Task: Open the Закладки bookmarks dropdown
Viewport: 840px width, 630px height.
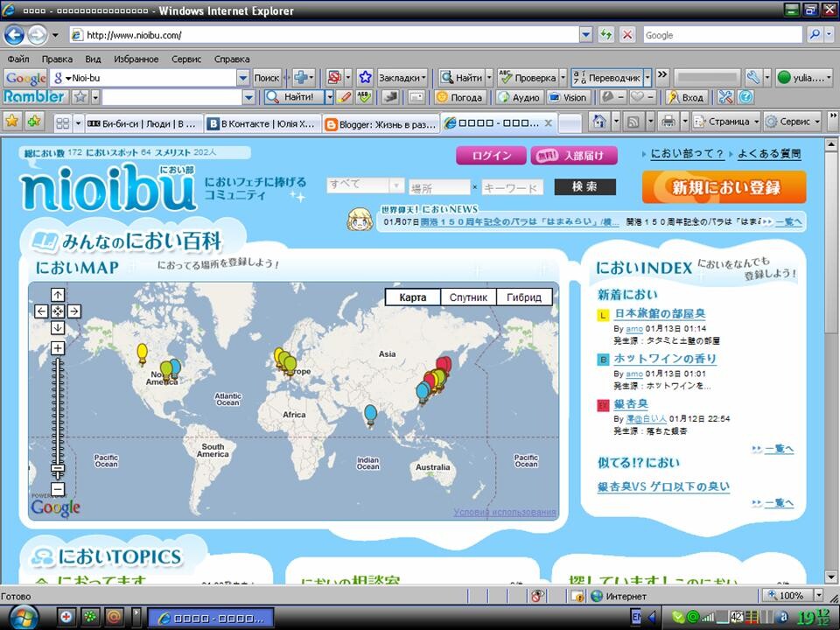Action: pyautogui.click(x=402, y=78)
